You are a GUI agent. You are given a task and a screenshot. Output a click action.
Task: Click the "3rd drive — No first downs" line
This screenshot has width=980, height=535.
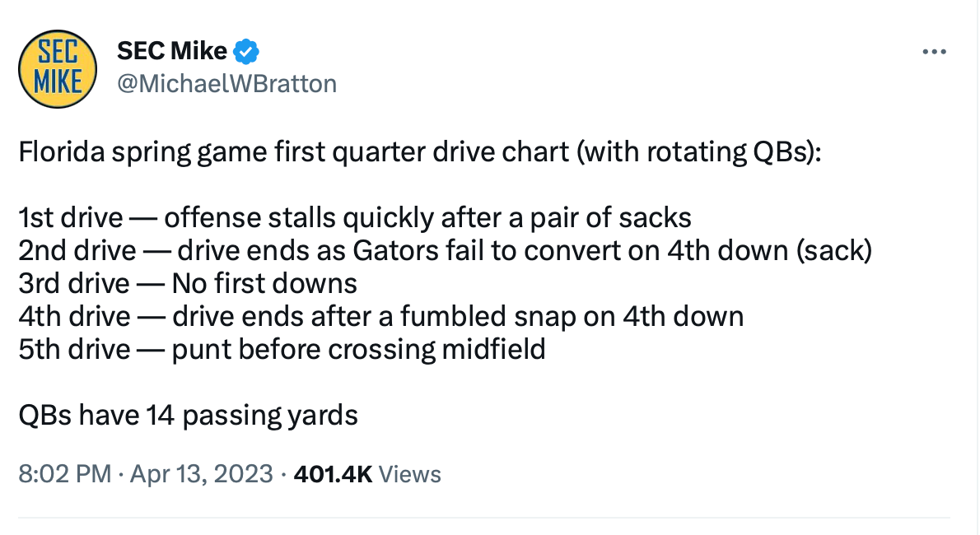point(188,284)
